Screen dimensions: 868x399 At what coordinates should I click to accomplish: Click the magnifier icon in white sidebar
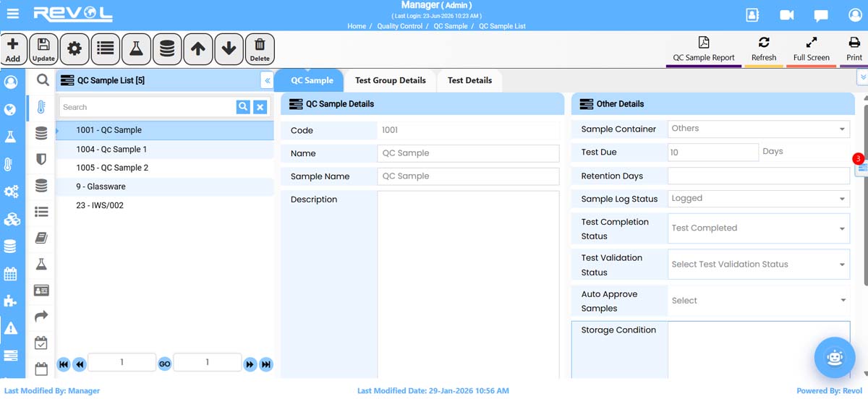pos(42,80)
